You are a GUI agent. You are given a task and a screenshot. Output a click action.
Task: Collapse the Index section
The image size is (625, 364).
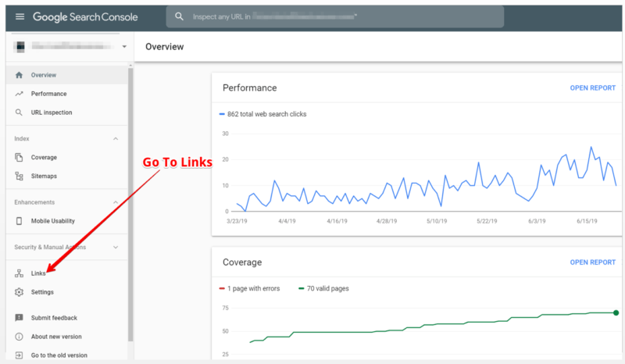pos(116,139)
